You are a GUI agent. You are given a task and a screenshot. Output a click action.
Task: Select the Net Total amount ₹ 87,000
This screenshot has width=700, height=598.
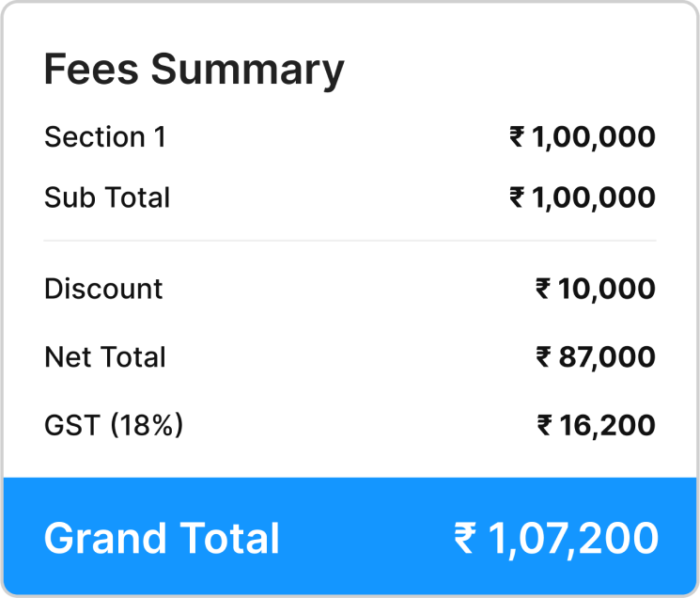pos(596,357)
